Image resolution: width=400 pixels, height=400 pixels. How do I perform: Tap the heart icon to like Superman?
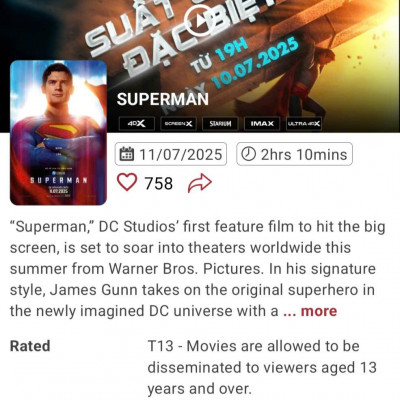point(127,182)
